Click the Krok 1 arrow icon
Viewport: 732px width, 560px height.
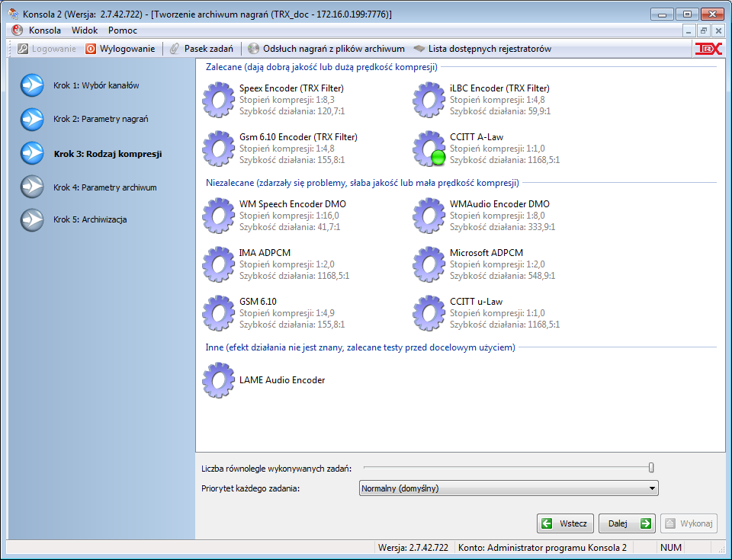32,85
